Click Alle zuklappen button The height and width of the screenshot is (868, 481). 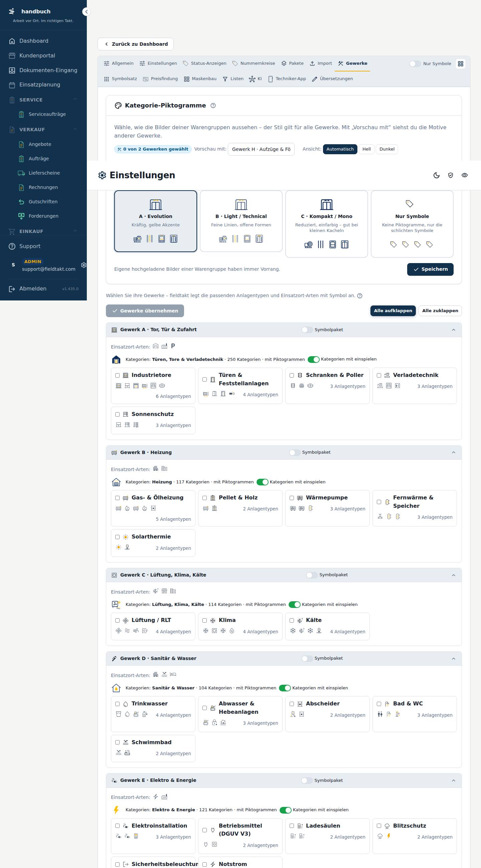click(440, 311)
